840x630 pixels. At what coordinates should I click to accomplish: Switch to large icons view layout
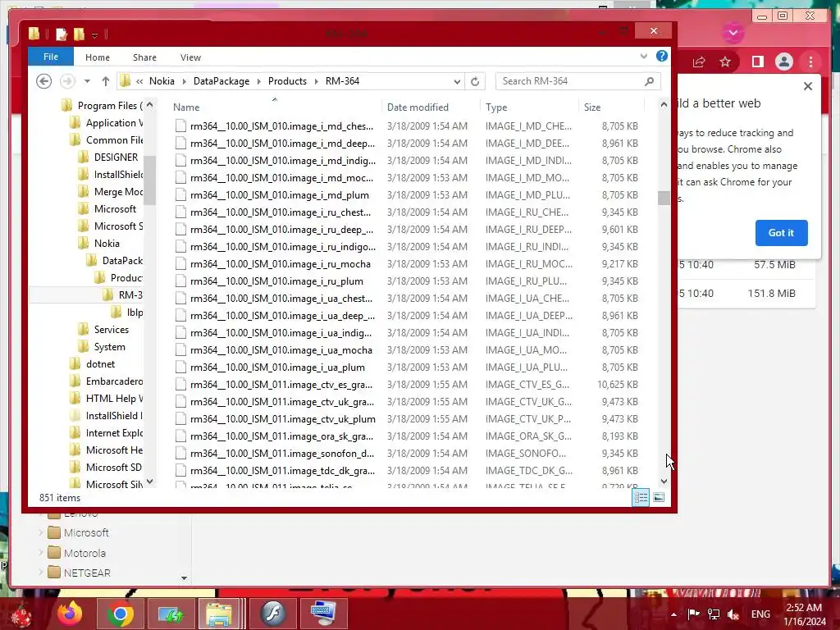pyautogui.click(x=659, y=497)
